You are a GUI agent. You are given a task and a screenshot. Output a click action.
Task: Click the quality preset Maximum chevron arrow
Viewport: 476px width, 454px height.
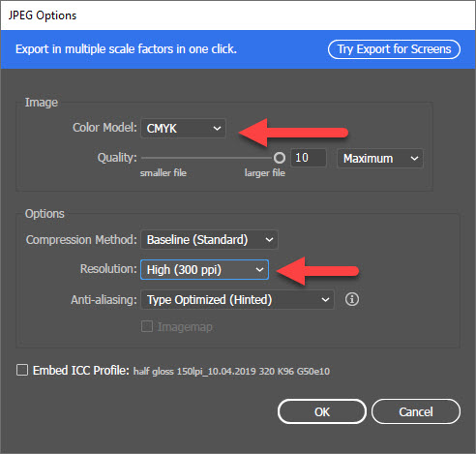point(414,159)
